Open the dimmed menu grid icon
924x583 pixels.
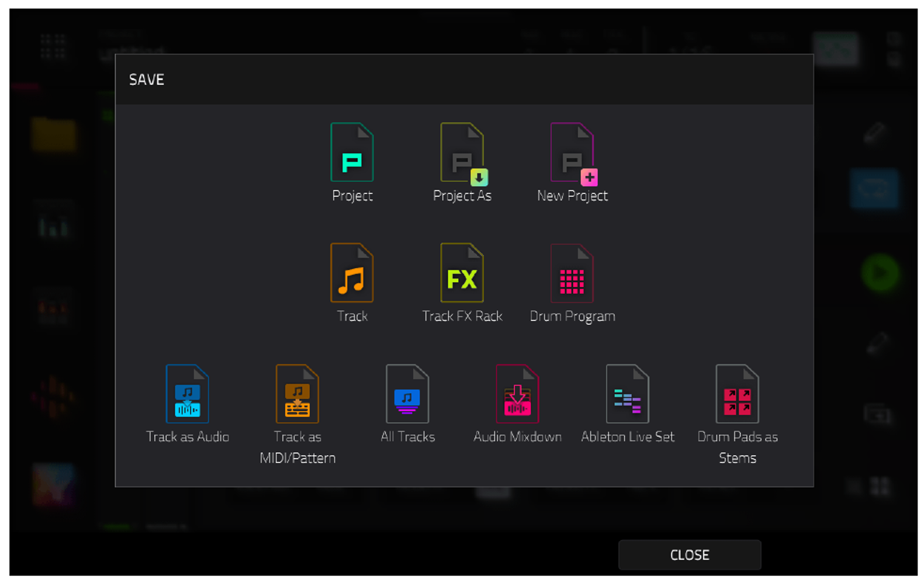click(x=53, y=47)
